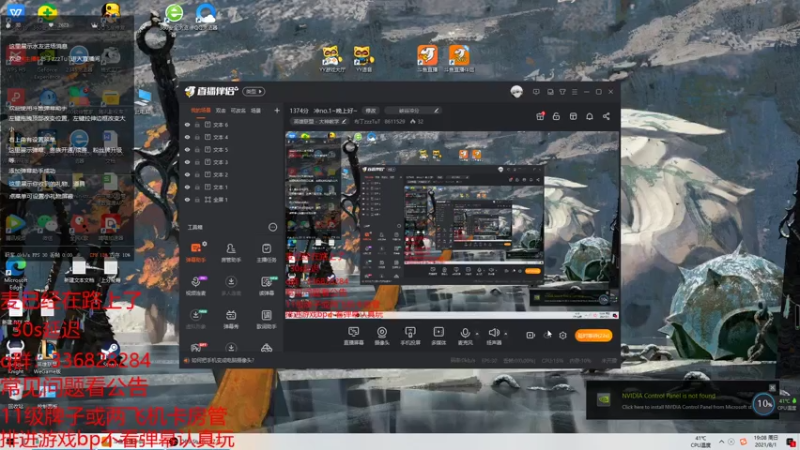Image resolution: width=800 pixels, height=450 pixels.
Task: Open the YY游戏大厅 desktop icon
Action: pyautogui.click(x=332, y=58)
